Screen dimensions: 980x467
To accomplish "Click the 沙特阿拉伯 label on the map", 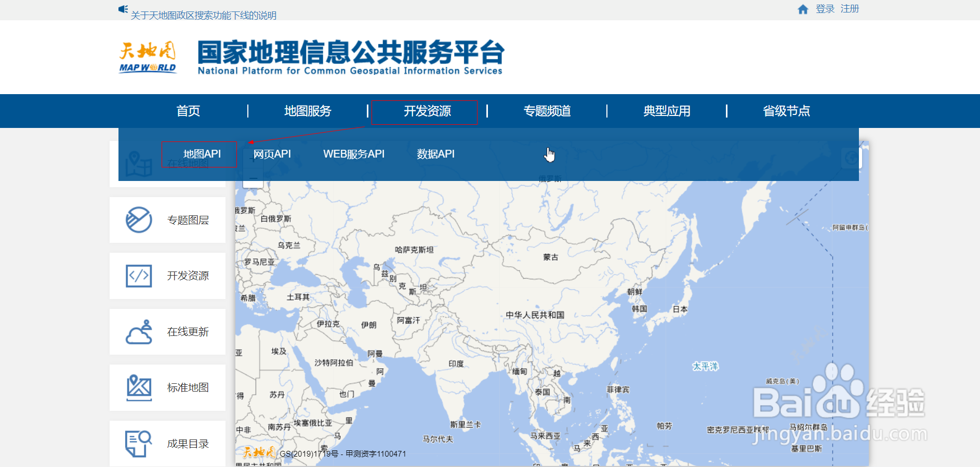I will pos(334,362).
